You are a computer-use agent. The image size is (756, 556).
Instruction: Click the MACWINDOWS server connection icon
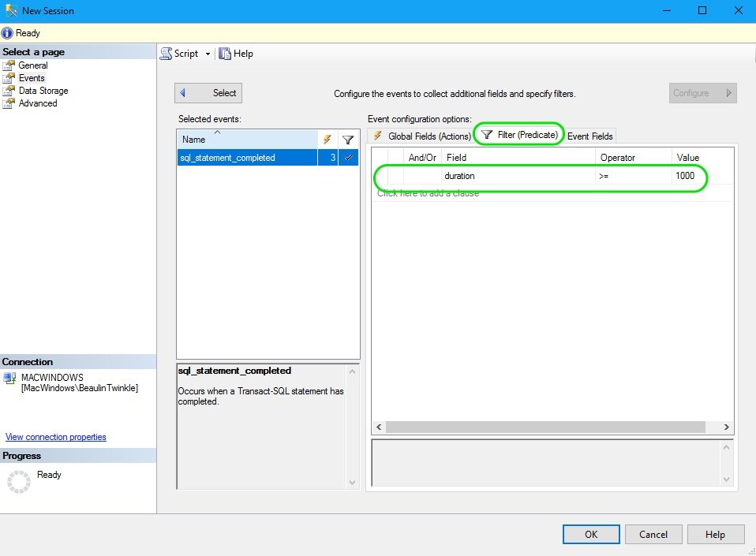coord(9,379)
